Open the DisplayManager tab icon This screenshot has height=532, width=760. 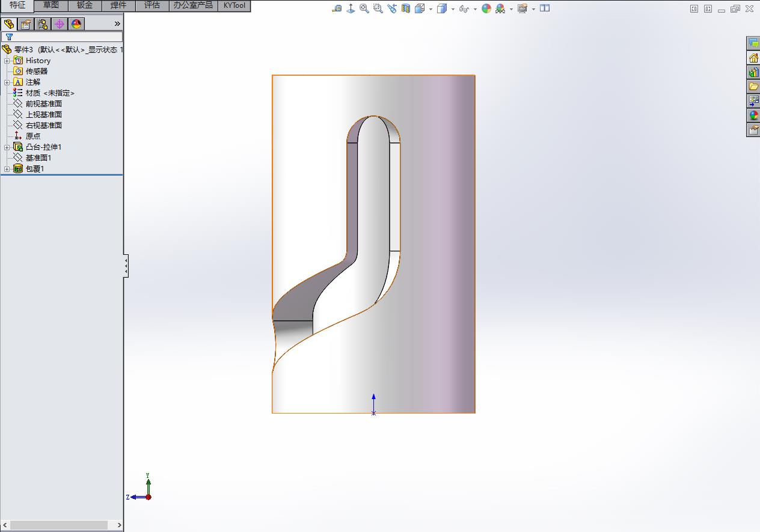tap(76, 24)
